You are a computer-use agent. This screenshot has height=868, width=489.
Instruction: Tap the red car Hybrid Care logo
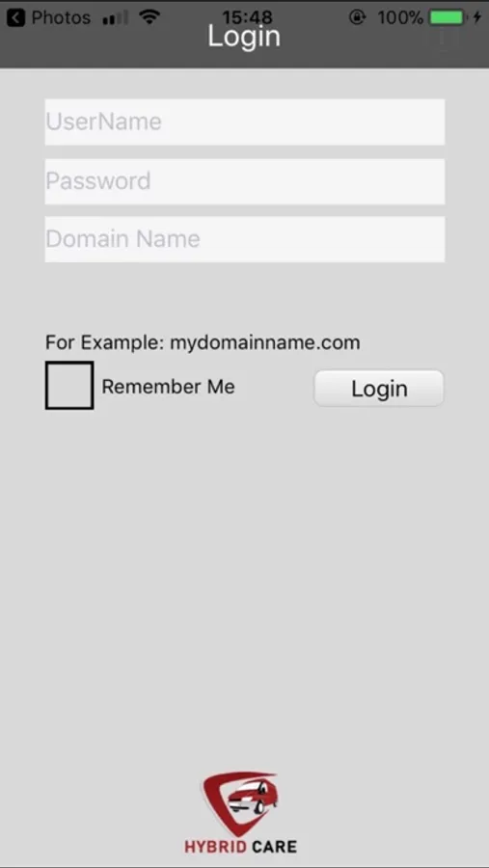coord(240,803)
